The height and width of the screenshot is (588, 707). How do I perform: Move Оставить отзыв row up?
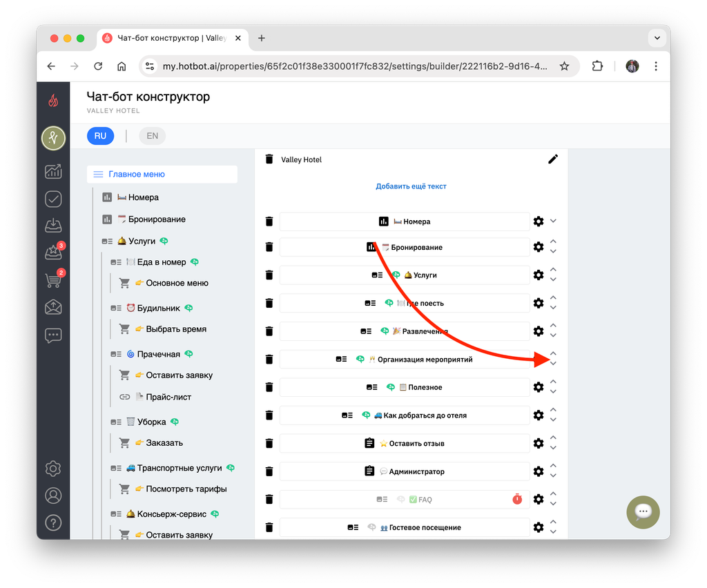pos(553,438)
